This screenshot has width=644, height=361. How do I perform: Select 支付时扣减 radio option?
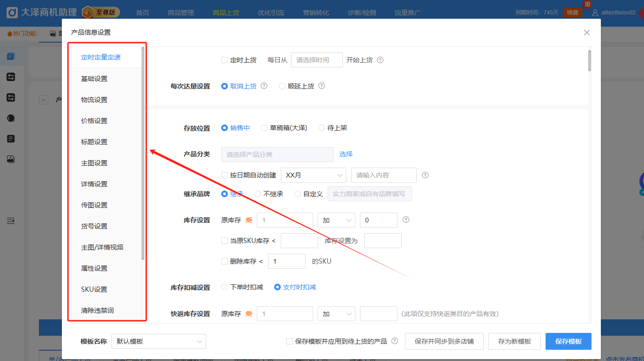(x=277, y=287)
